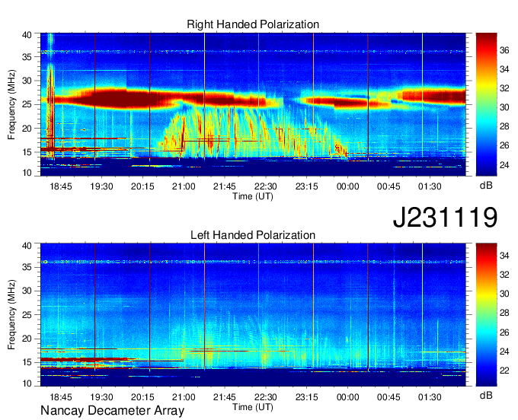
Task: Click the 21:45 time tick on Right Handed plot
Action: pos(225,186)
